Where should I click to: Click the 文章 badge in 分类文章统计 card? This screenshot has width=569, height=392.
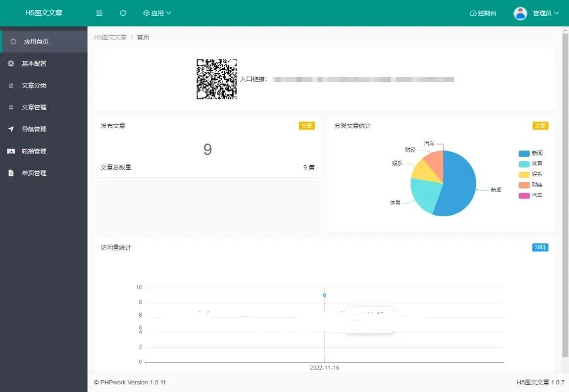(x=541, y=126)
